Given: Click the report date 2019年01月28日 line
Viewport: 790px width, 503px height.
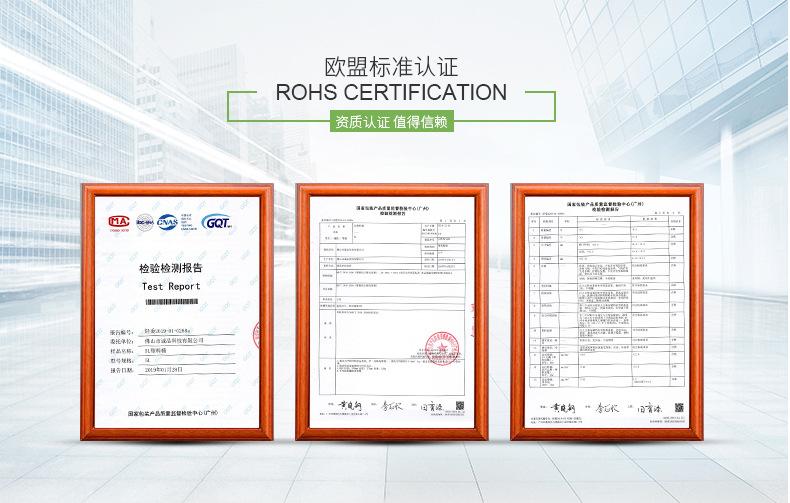Looking at the screenshot, I should pyautogui.click(x=173, y=370).
